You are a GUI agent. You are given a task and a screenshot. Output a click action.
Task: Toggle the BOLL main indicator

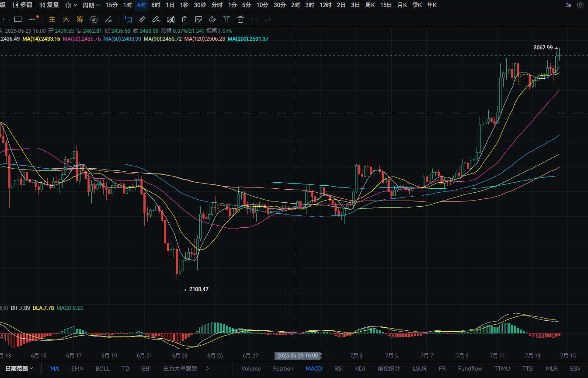103,368
